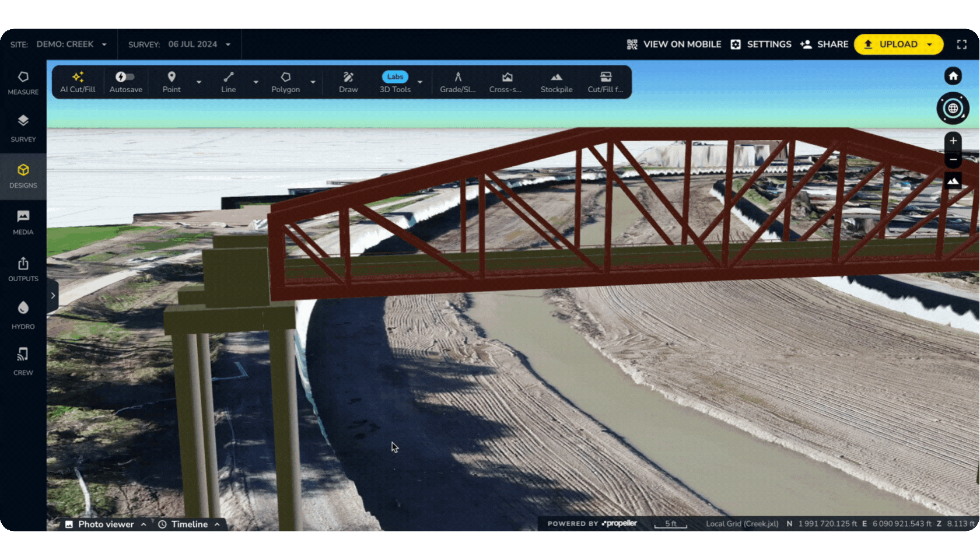Expand the Timeline panel
Image resolution: width=980 pixels, height=560 pixels.
pos(189,524)
